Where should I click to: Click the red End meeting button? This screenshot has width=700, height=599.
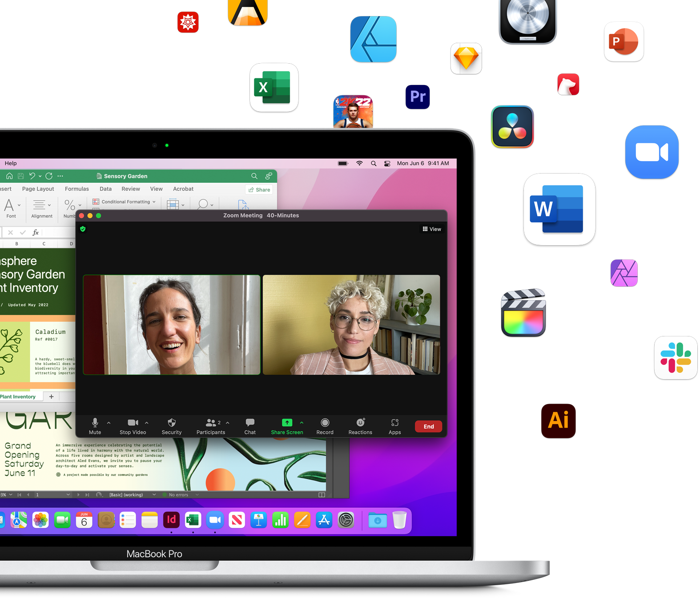(x=429, y=426)
